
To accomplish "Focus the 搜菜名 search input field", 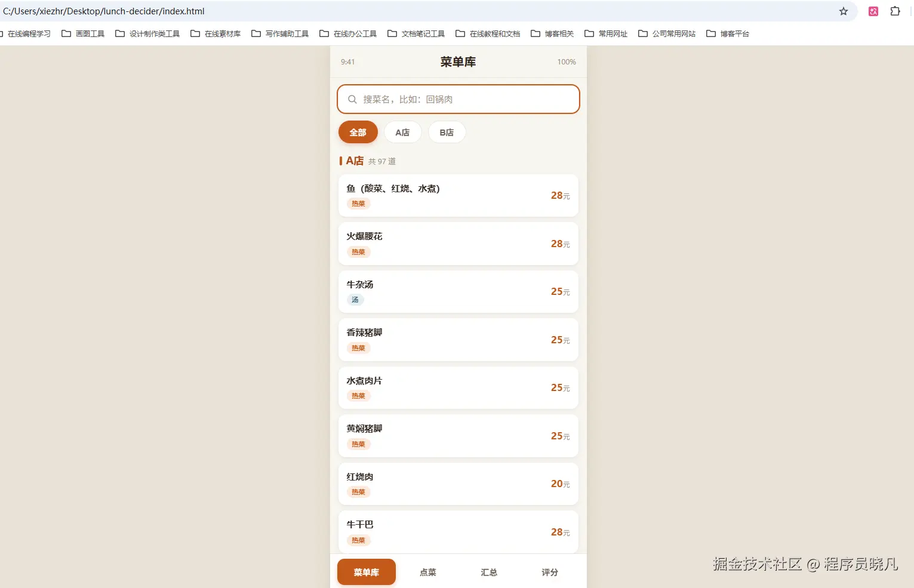I will tap(458, 99).
